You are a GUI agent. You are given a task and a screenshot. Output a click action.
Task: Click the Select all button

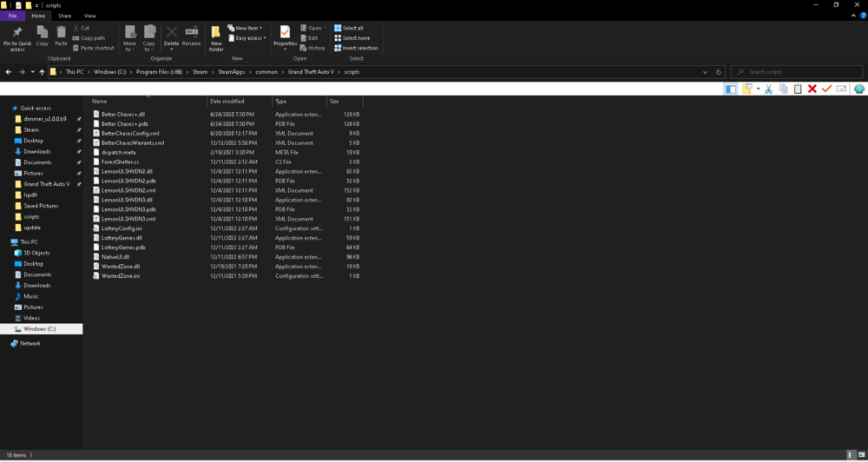[349, 28]
